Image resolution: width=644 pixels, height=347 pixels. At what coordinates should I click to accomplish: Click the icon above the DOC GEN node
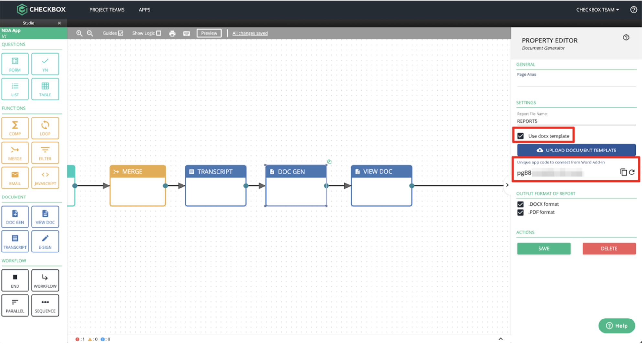(x=329, y=162)
